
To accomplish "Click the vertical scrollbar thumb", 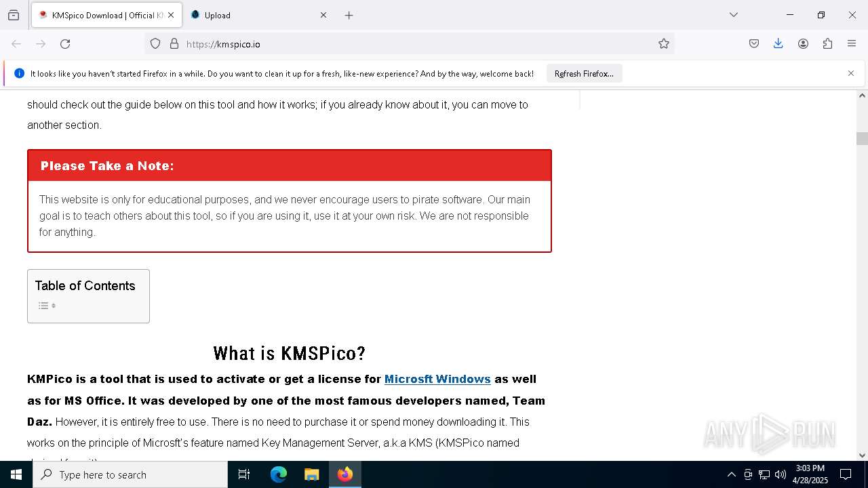I will pos(862,138).
